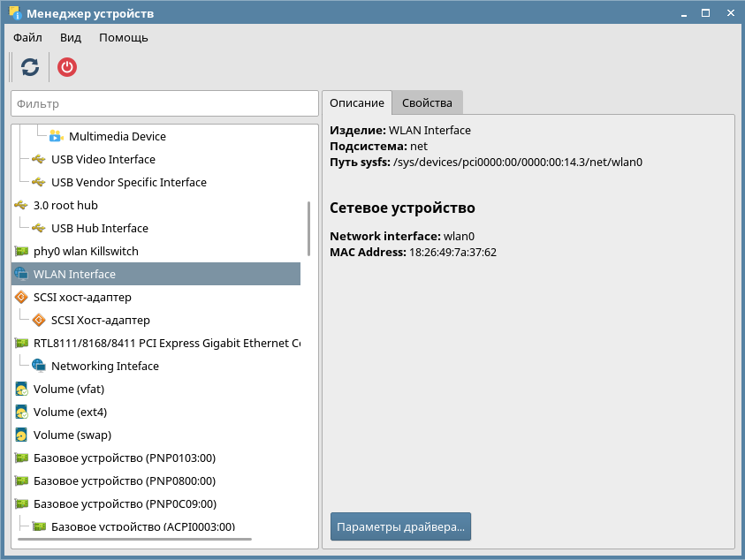Click the phy0 wlan Killswitch card icon
This screenshot has height=560, width=745.
click(21, 252)
